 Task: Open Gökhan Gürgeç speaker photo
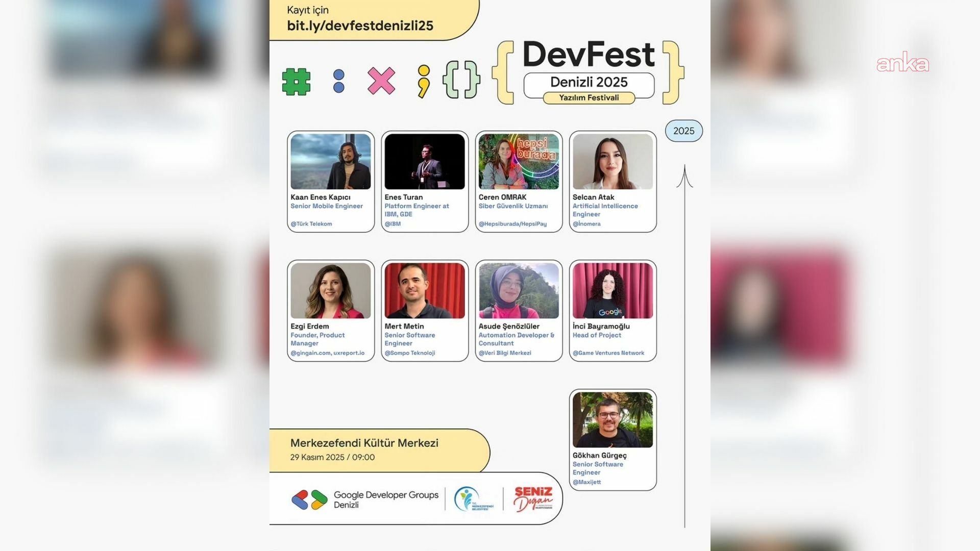pos(612,420)
